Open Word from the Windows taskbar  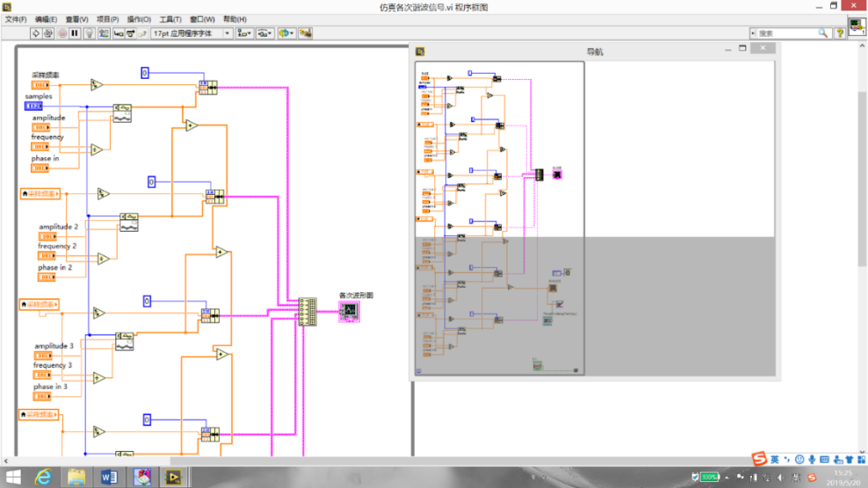pos(109,477)
